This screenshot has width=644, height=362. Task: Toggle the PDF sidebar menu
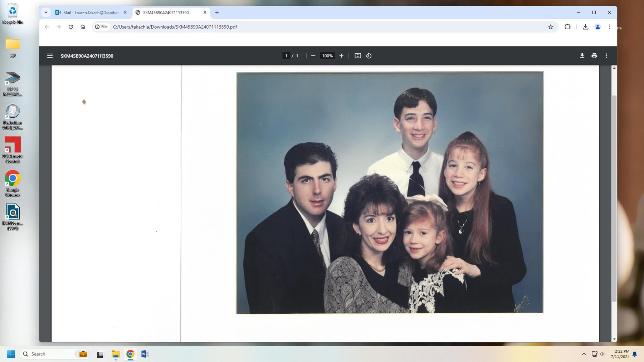pos(50,56)
